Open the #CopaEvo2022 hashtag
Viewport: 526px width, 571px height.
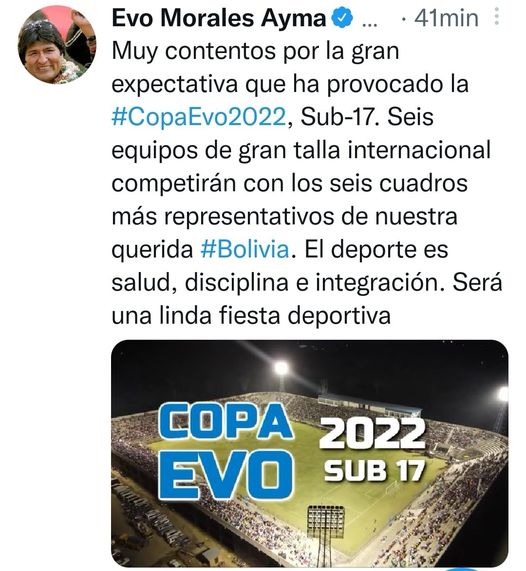click(x=199, y=117)
